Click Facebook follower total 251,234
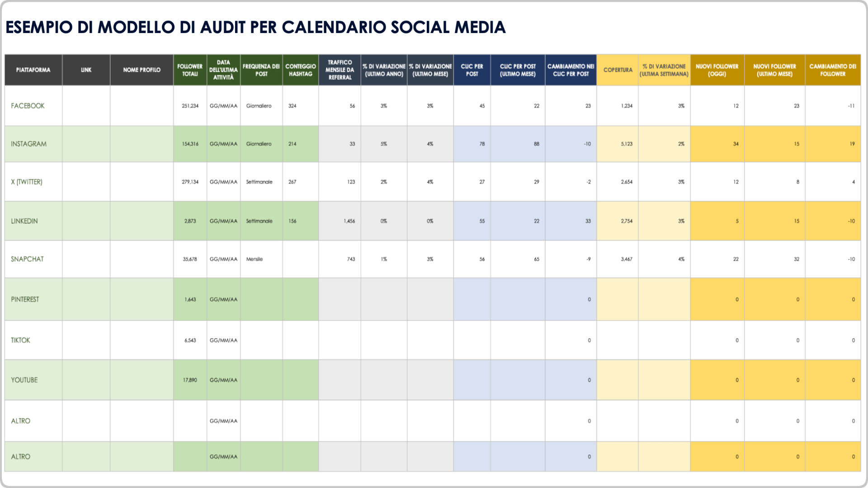Image resolution: width=868 pixels, height=488 pixels. click(190, 106)
